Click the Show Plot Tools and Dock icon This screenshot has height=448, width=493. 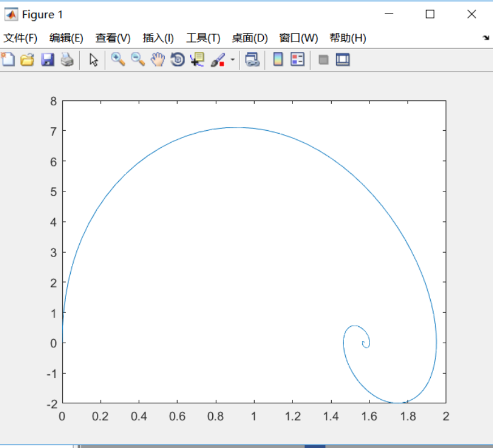tap(343, 59)
